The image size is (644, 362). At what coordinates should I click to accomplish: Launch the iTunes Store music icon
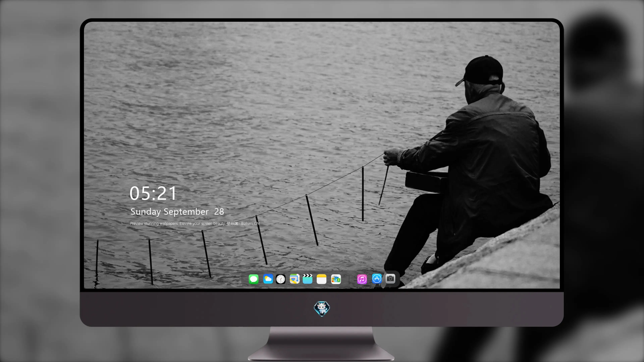tap(362, 279)
